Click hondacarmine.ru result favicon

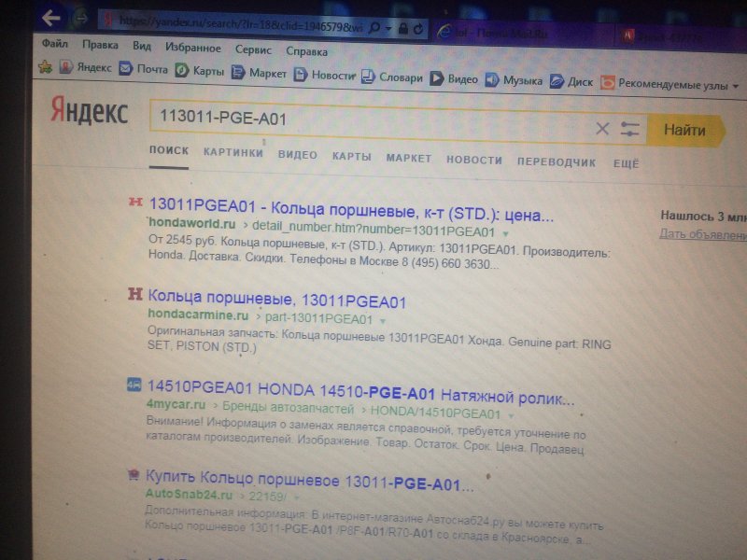[134, 294]
